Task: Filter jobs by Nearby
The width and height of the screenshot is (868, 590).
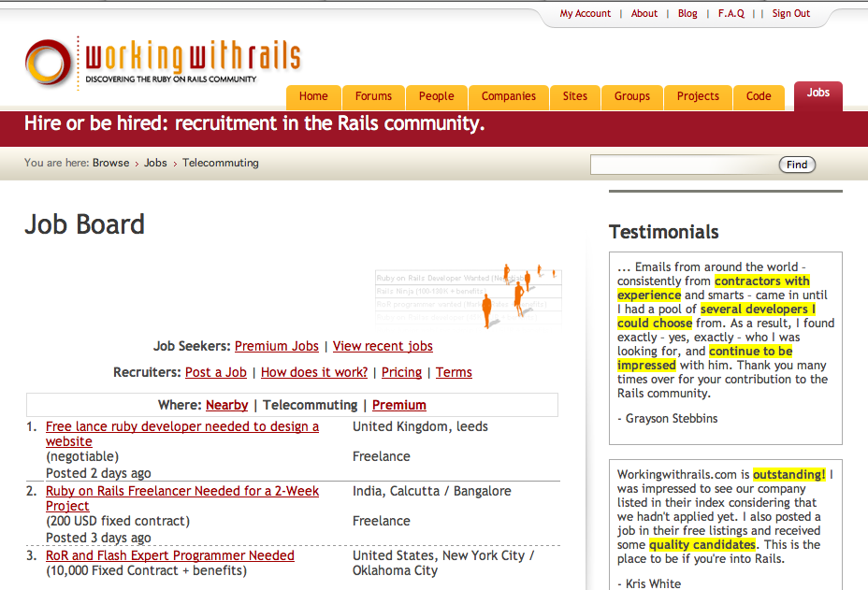Action: 227,405
